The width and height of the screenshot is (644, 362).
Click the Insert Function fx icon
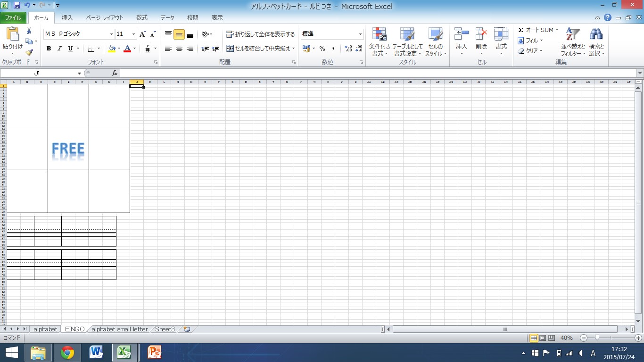(114, 73)
